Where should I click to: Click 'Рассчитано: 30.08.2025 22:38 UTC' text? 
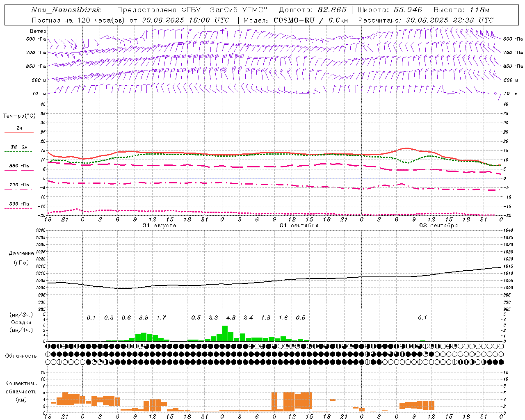click(426, 20)
